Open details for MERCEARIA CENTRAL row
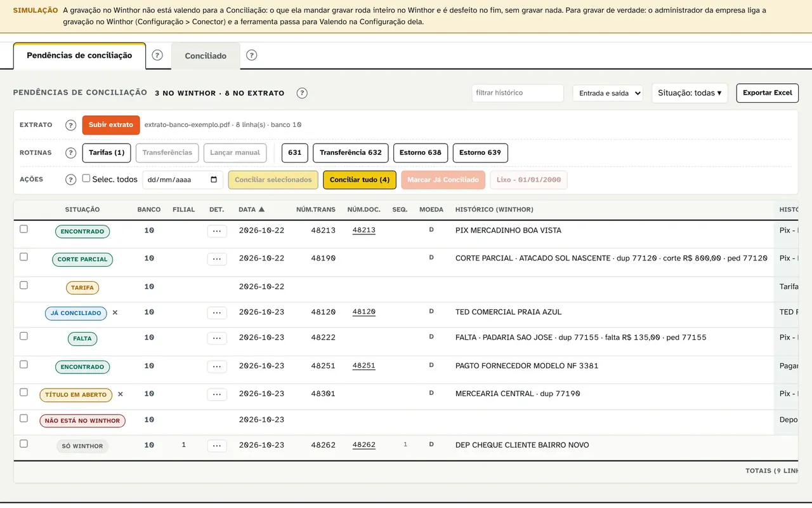Viewport: 812px width, 508px height. 217,394
